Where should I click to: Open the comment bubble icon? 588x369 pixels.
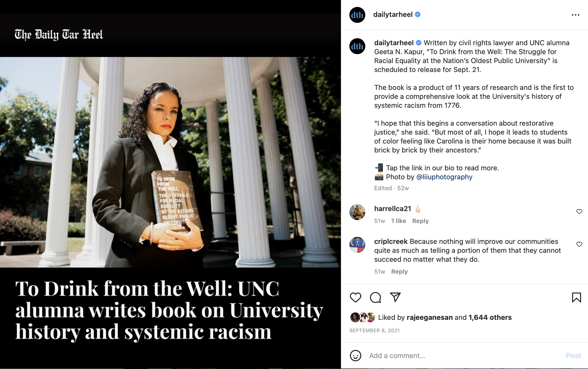pos(375,297)
